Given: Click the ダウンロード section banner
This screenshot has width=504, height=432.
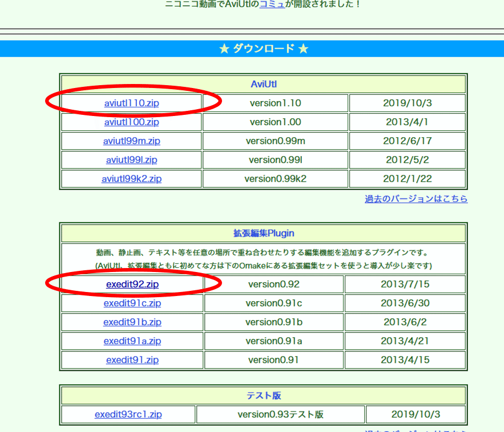Looking at the screenshot, I should (x=252, y=49).
